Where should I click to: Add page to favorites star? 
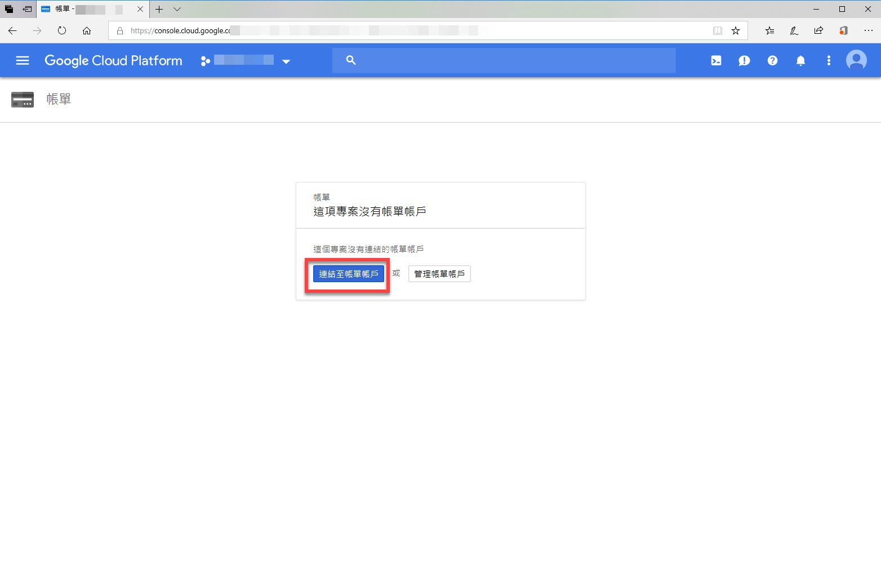[x=736, y=31]
